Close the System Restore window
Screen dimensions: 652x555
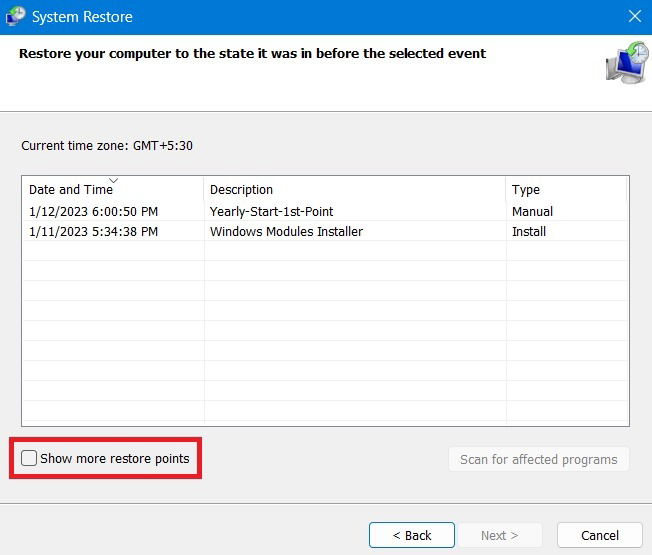(635, 17)
